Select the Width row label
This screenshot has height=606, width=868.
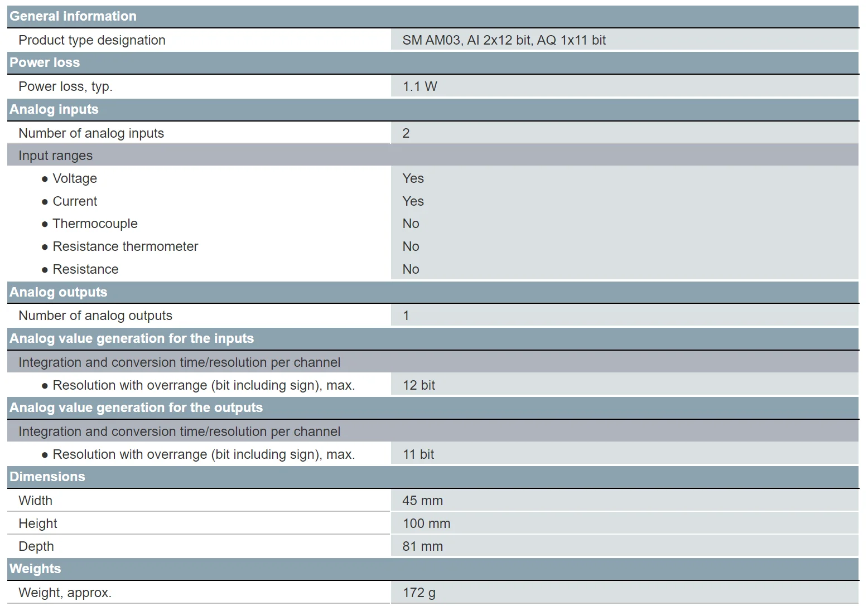(x=35, y=501)
